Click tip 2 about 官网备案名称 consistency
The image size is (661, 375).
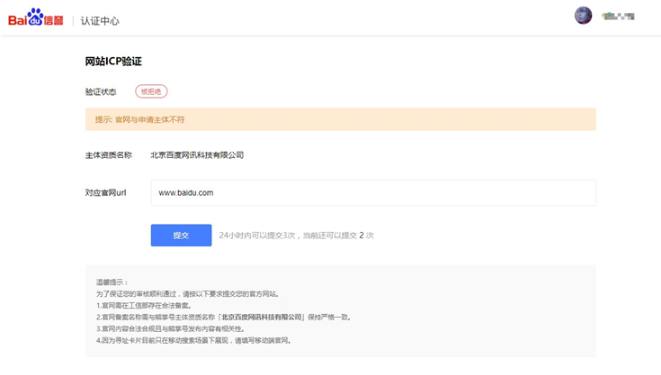pyautogui.click(x=224, y=317)
